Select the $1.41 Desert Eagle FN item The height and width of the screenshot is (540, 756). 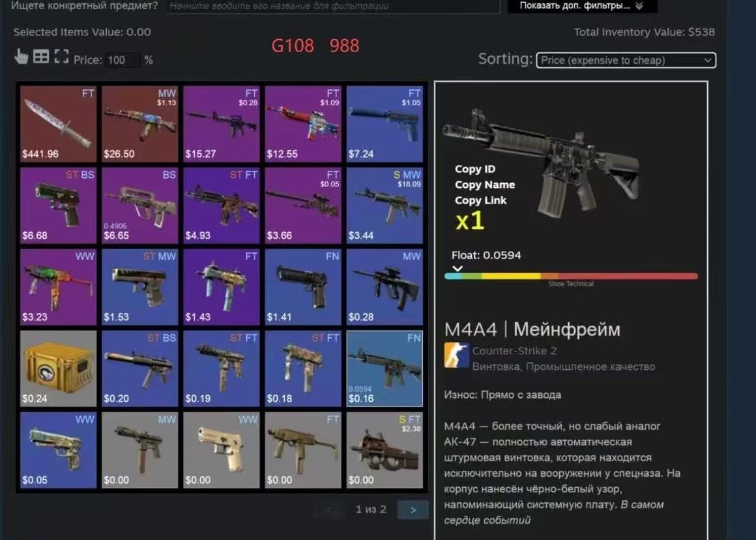point(303,287)
